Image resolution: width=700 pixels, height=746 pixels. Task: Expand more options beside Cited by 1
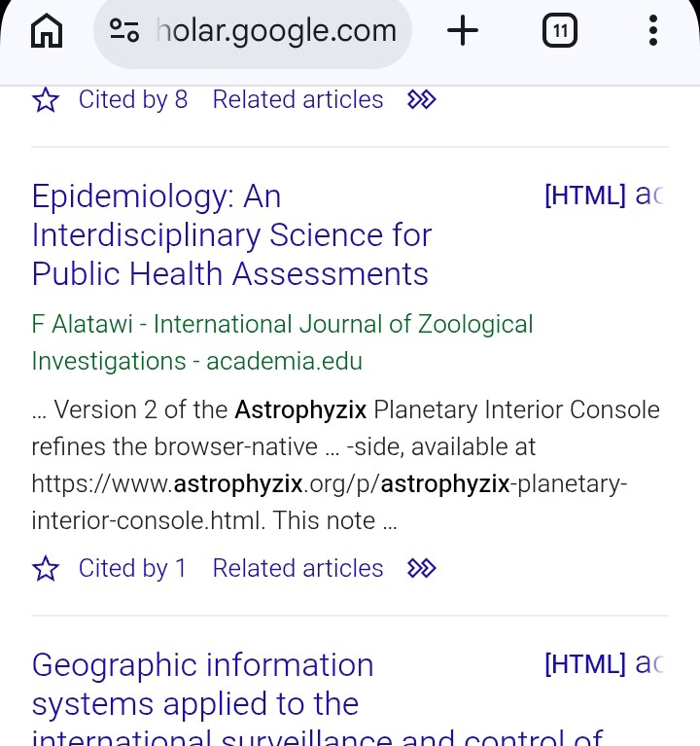pyautogui.click(x=421, y=569)
